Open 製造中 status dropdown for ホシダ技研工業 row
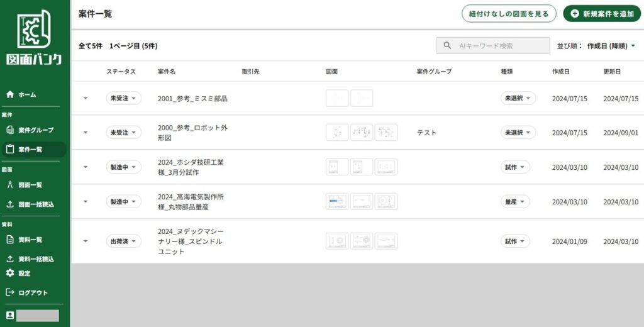Image resolution: width=644 pixels, height=327 pixels. 123,167
